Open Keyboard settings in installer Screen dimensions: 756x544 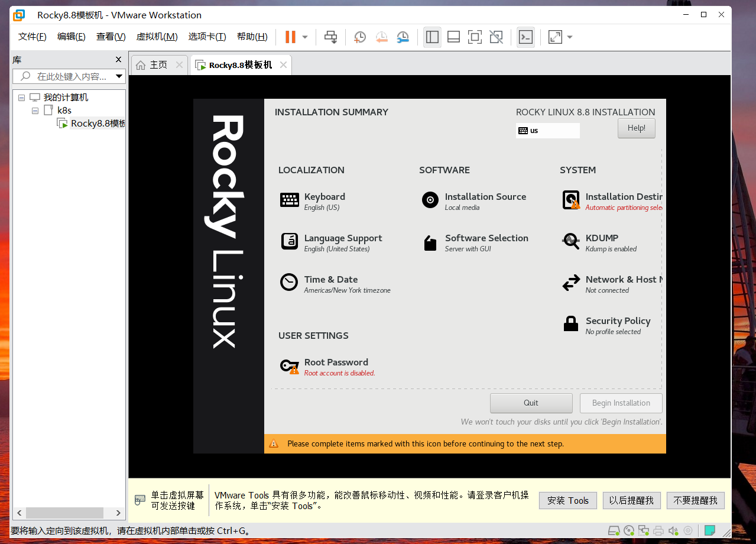point(313,201)
